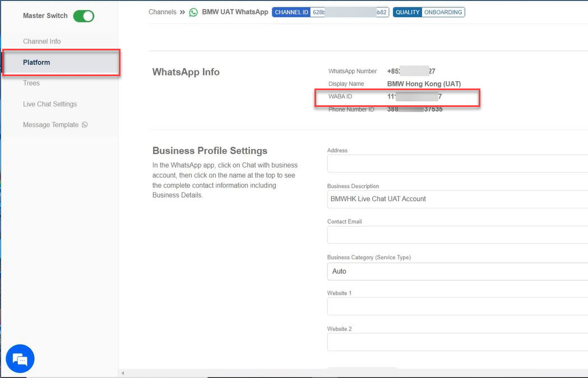Open Live Chat Settings
Image resolution: width=588 pixels, height=378 pixels.
click(x=50, y=104)
